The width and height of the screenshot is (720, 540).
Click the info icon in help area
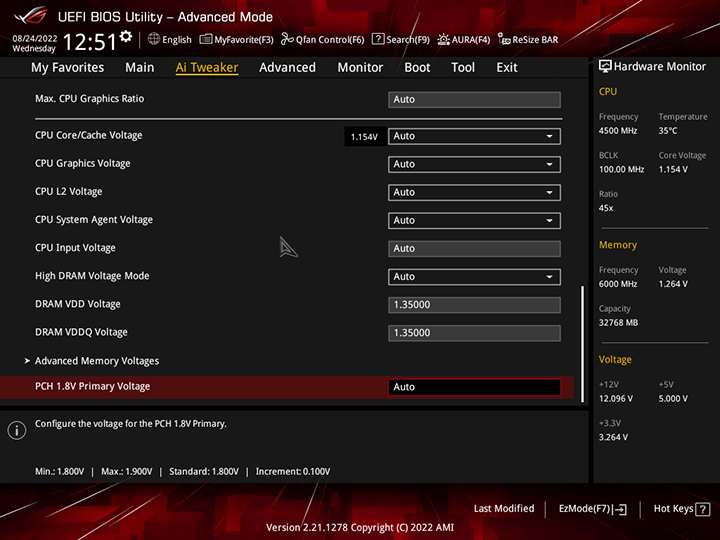(16, 430)
